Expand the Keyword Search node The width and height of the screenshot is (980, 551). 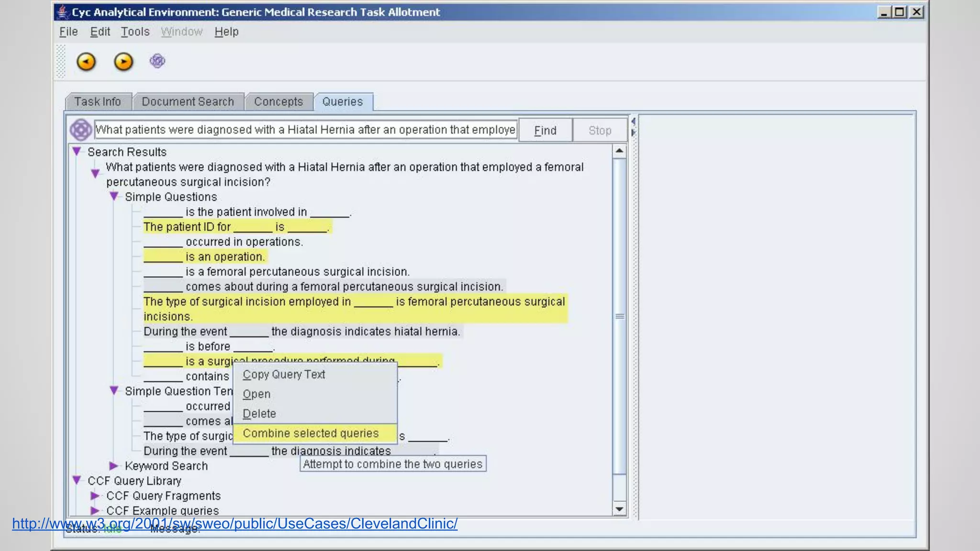pyautogui.click(x=114, y=466)
